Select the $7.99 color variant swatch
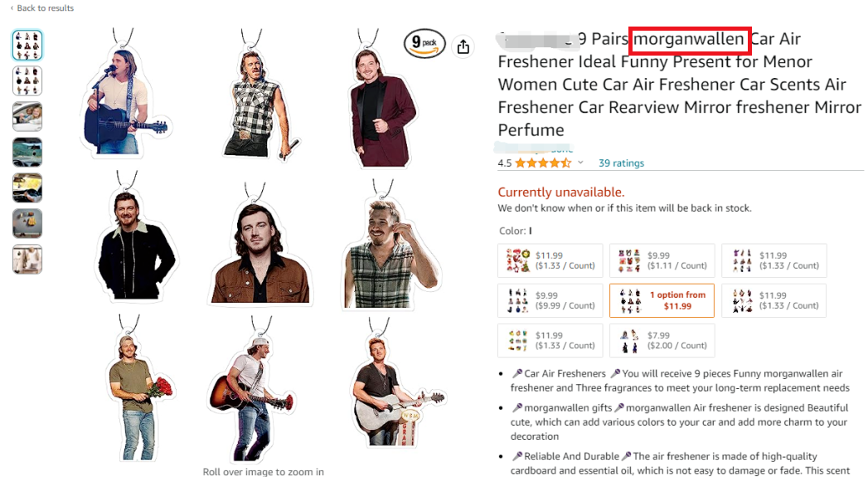Image resolution: width=868 pixels, height=477 pixels. (x=662, y=340)
